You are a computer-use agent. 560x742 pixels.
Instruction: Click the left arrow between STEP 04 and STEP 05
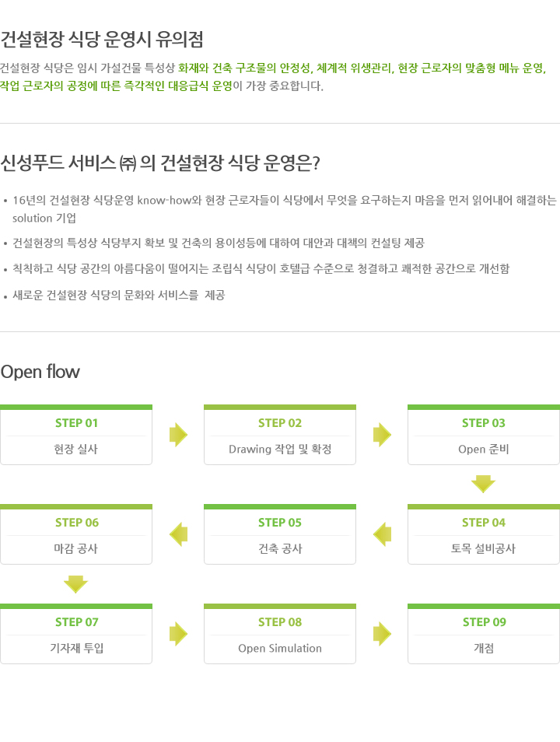pyautogui.click(x=382, y=534)
